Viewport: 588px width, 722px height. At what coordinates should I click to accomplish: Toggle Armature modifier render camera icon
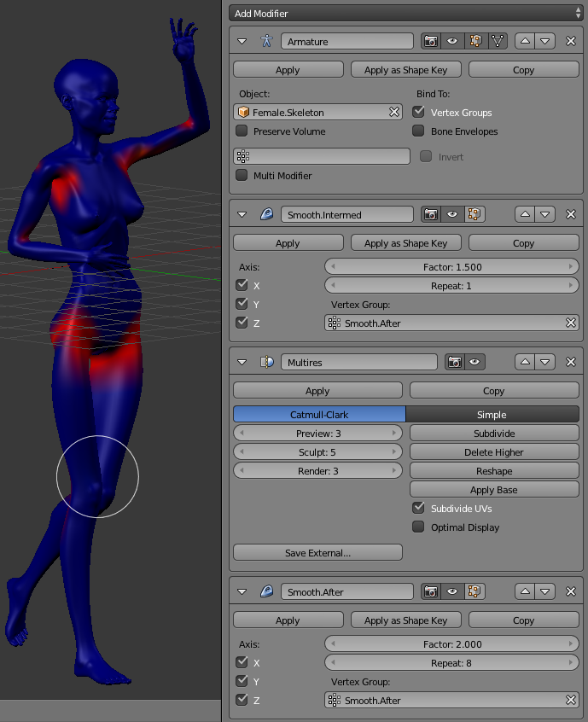click(x=431, y=41)
